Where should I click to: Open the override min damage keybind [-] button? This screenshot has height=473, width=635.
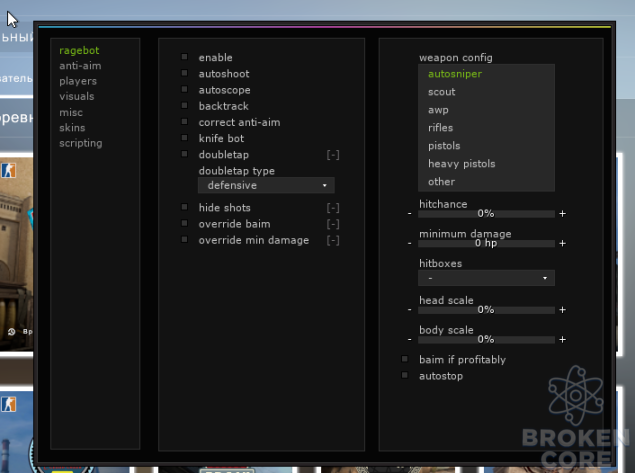333,240
